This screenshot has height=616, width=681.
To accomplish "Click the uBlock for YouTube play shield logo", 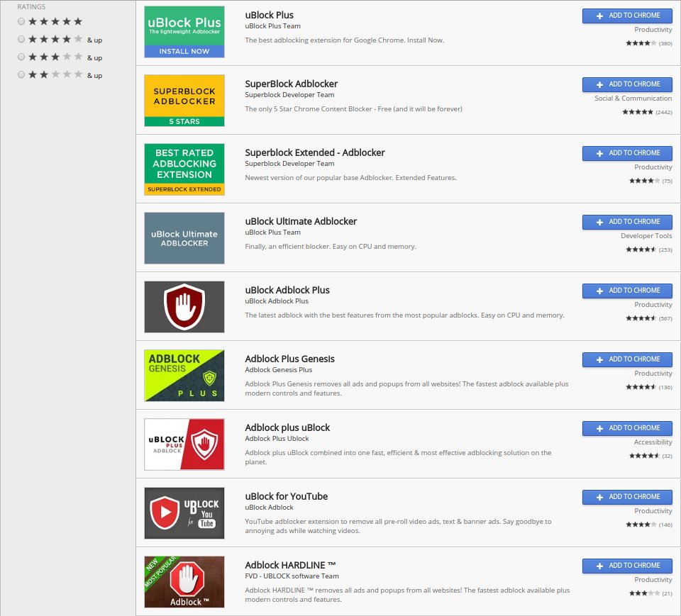I will [184, 513].
